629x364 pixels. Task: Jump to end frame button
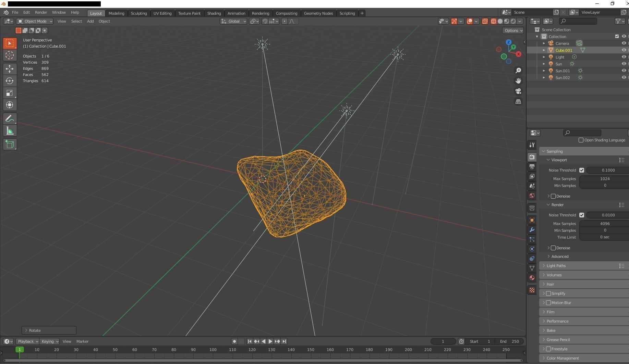284,341
